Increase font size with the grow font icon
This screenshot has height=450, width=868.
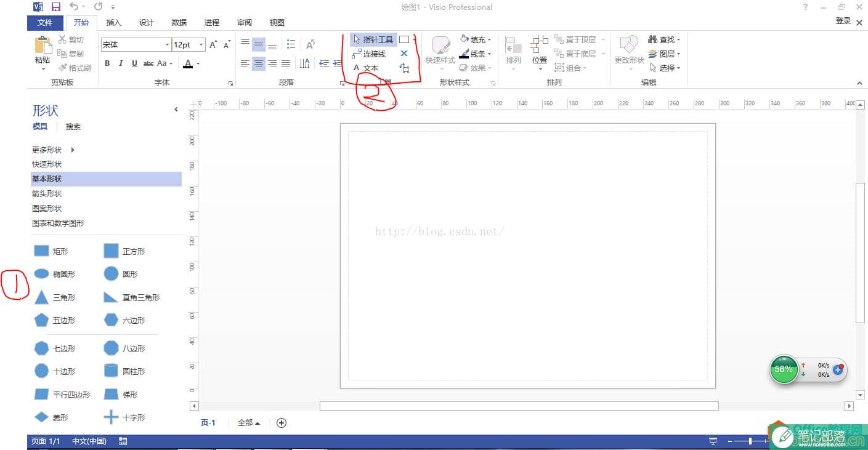213,44
